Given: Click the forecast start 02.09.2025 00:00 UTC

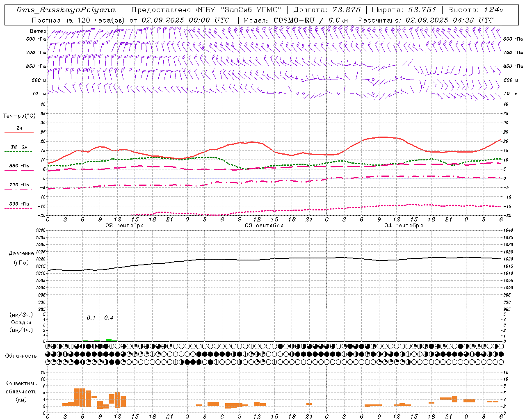Looking at the screenshot, I should 185,20.
